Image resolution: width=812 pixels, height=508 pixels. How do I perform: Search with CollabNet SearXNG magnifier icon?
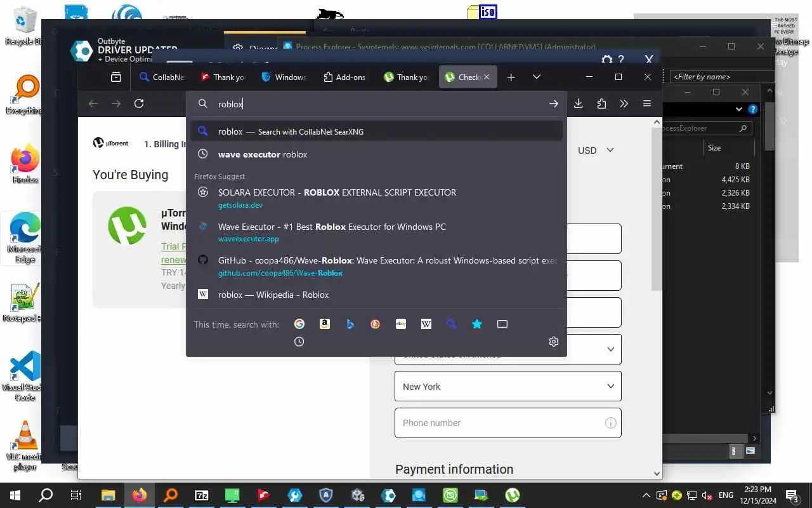coord(452,324)
